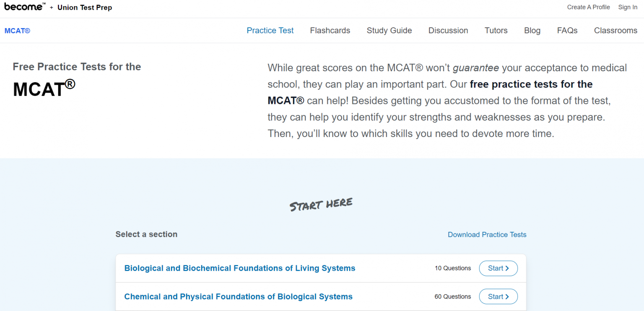Open the Classrooms page

tap(615, 30)
